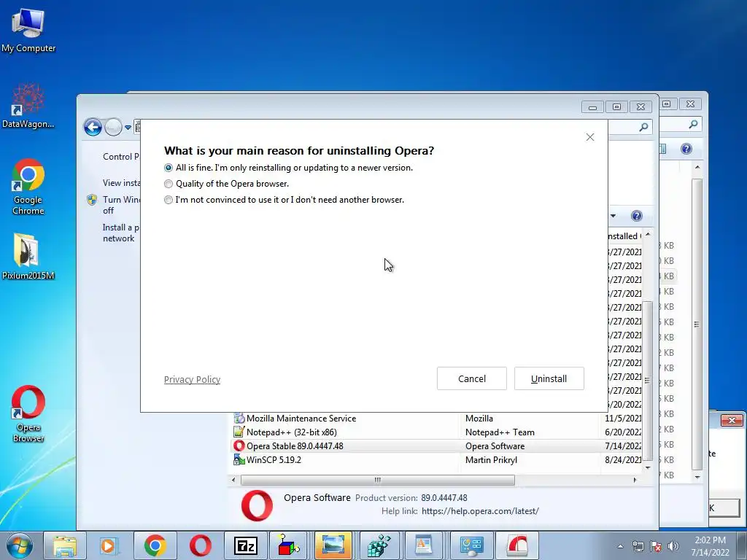Click 'Install a program from the network' link

tap(121, 233)
